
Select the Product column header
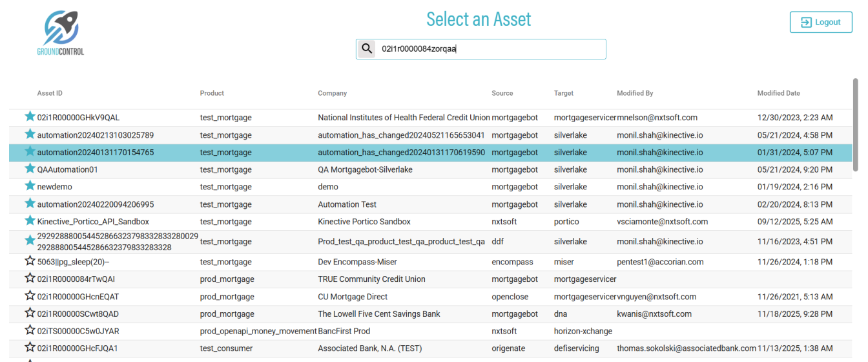[212, 93]
